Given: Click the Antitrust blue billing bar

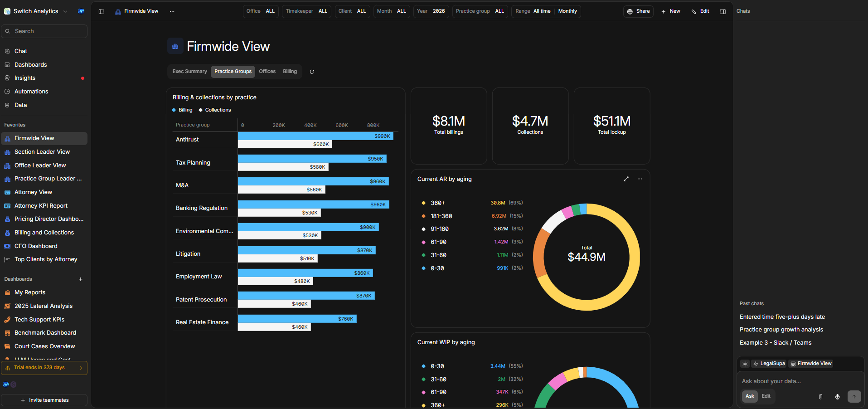Looking at the screenshot, I should point(315,136).
